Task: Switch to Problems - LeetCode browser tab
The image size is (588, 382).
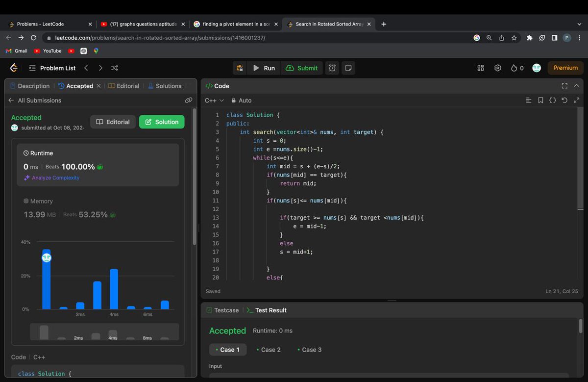Action: tap(49, 24)
